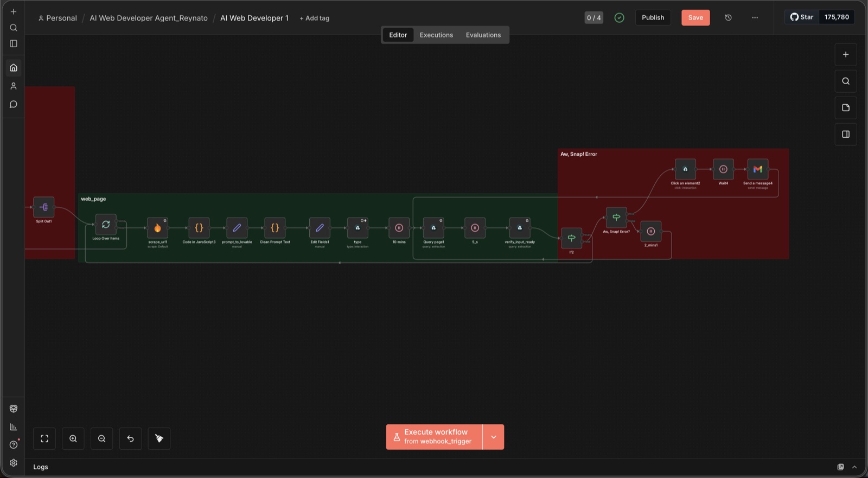Open insights chart icon in sidebar
868x478 pixels.
(x=14, y=427)
